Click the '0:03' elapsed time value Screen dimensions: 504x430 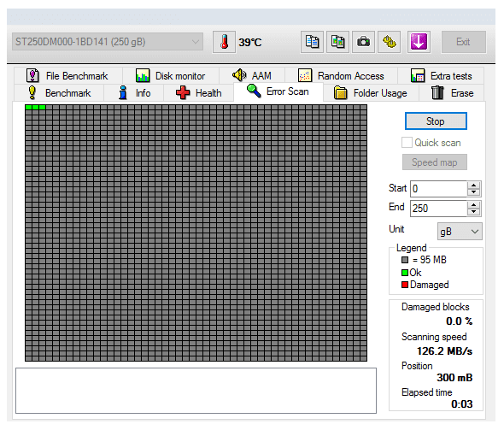(461, 403)
